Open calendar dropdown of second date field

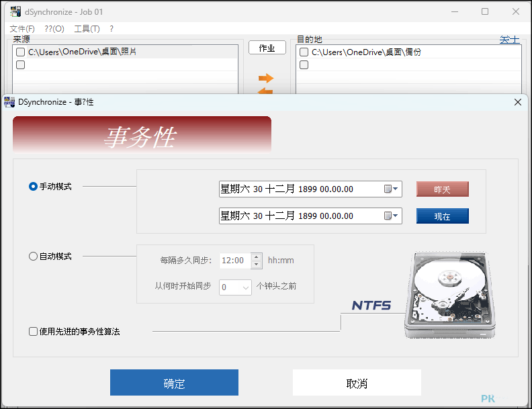[391, 216]
